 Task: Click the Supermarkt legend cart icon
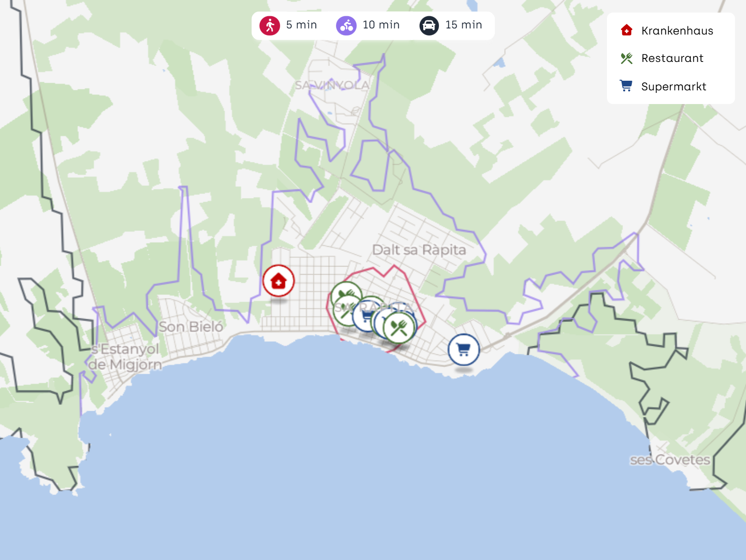(x=627, y=86)
